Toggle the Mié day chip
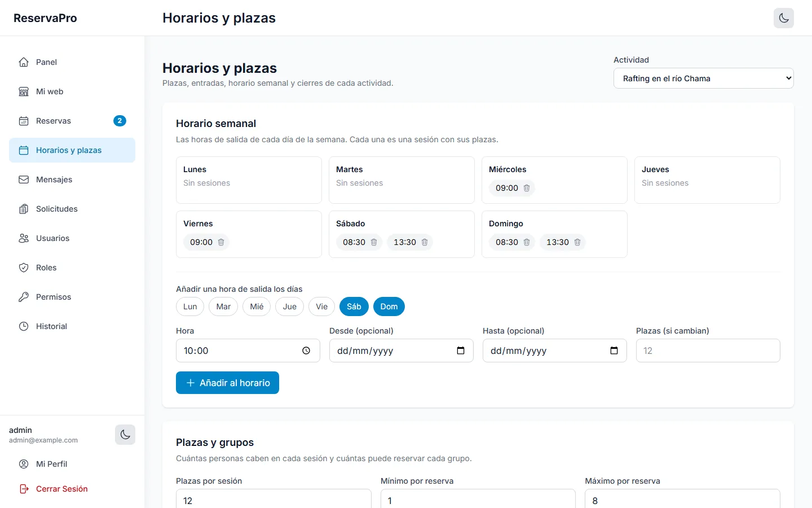Screen dimensions: 812x508 [257, 306]
